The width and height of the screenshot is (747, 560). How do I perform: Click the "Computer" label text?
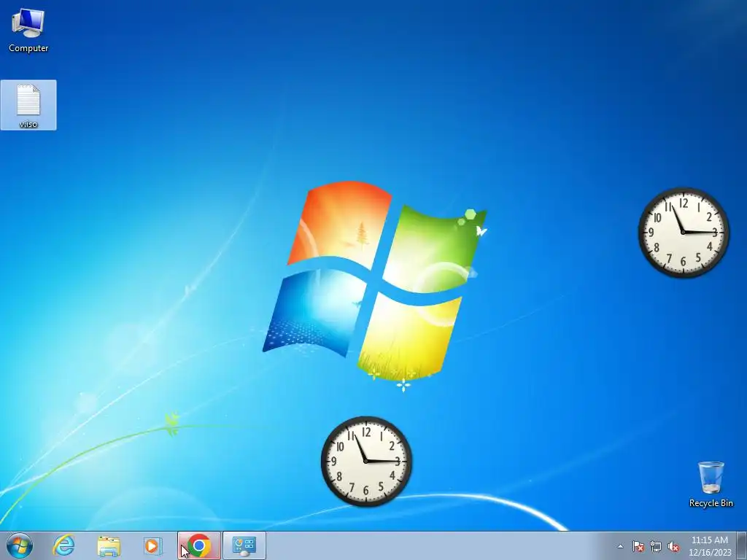[28, 48]
